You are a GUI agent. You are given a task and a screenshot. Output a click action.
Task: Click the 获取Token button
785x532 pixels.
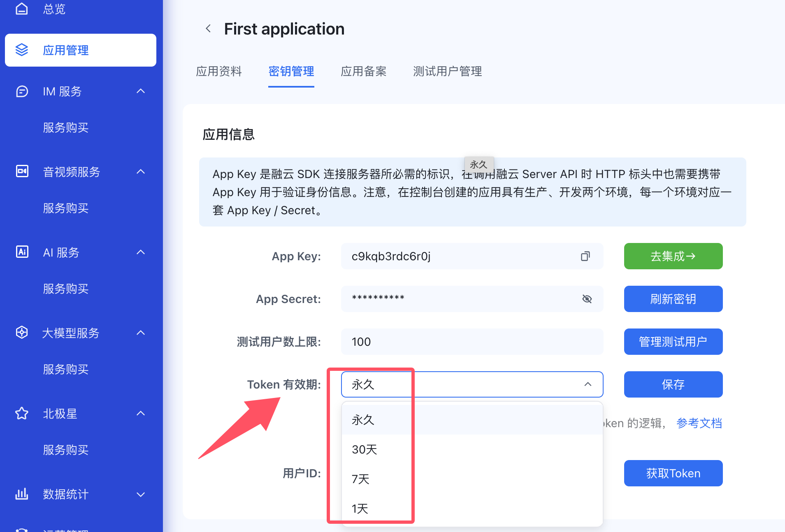click(673, 473)
